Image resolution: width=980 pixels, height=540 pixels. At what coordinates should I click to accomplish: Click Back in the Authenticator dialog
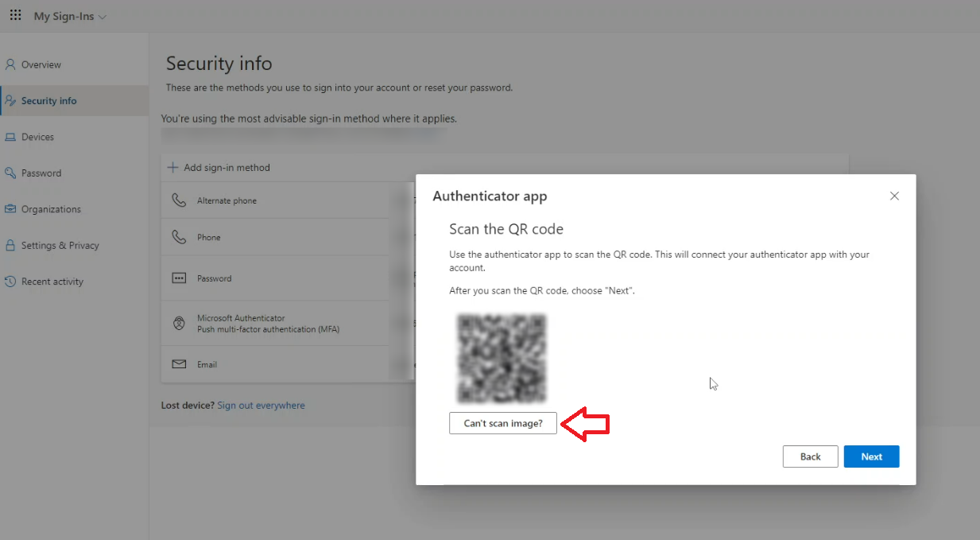tap(811, 456)
